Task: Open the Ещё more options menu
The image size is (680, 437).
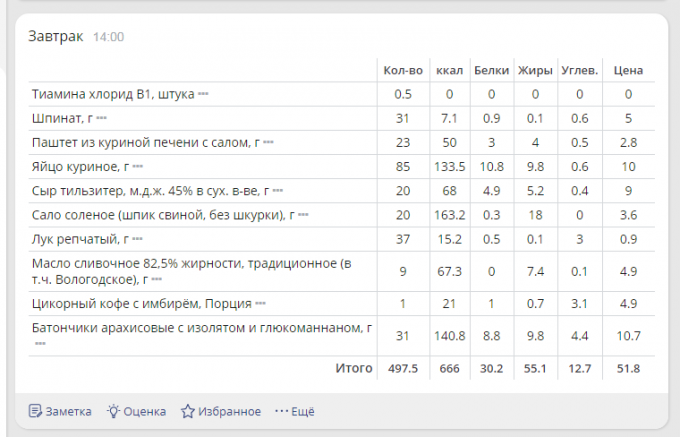Action: (x=295, y=411)
